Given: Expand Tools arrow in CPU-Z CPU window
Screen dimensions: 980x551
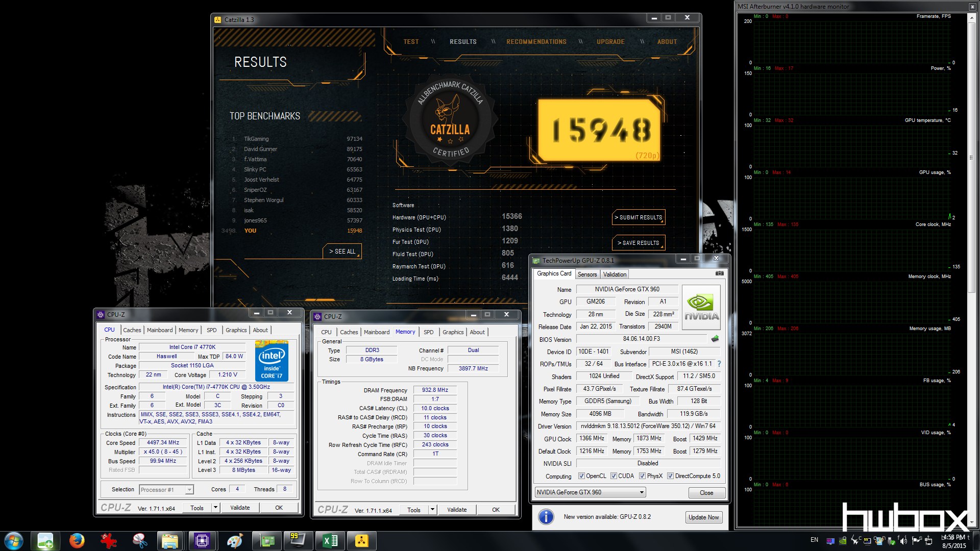Looking at the screenshot, I should [215, 508].
